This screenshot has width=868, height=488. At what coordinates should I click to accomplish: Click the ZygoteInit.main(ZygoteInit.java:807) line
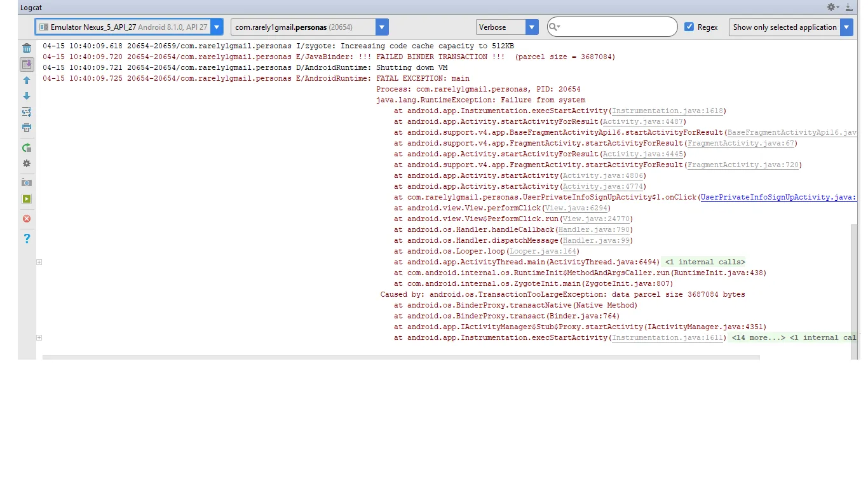coord(533,283)
